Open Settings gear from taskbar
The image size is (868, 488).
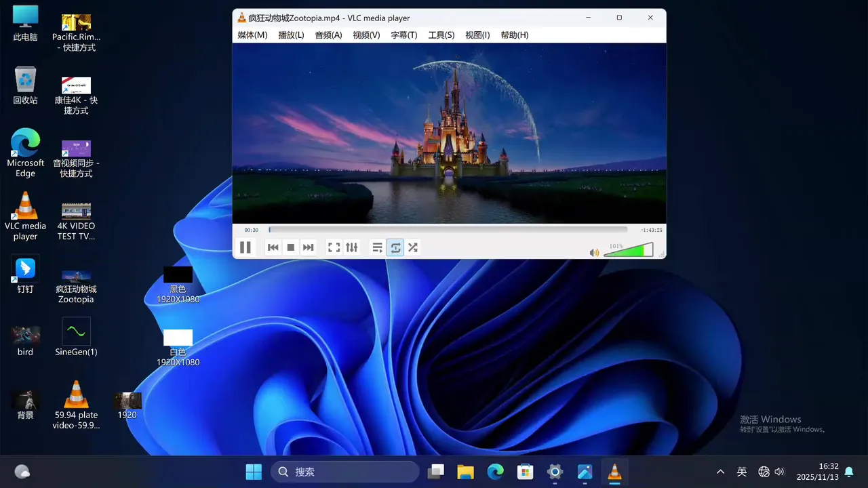pyautogui.click(x=555, y=472)
